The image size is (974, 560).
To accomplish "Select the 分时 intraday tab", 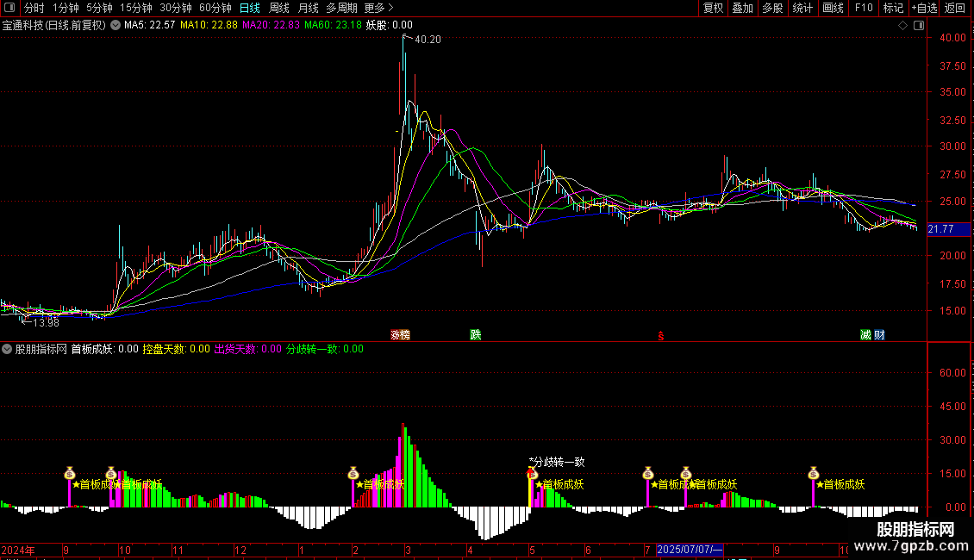I will point(34,8).
